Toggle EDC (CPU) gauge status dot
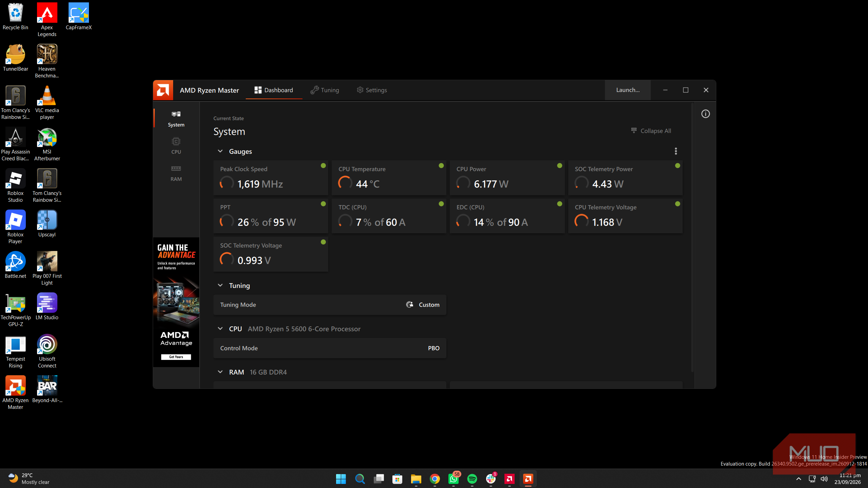 click(x=559, y=204)
